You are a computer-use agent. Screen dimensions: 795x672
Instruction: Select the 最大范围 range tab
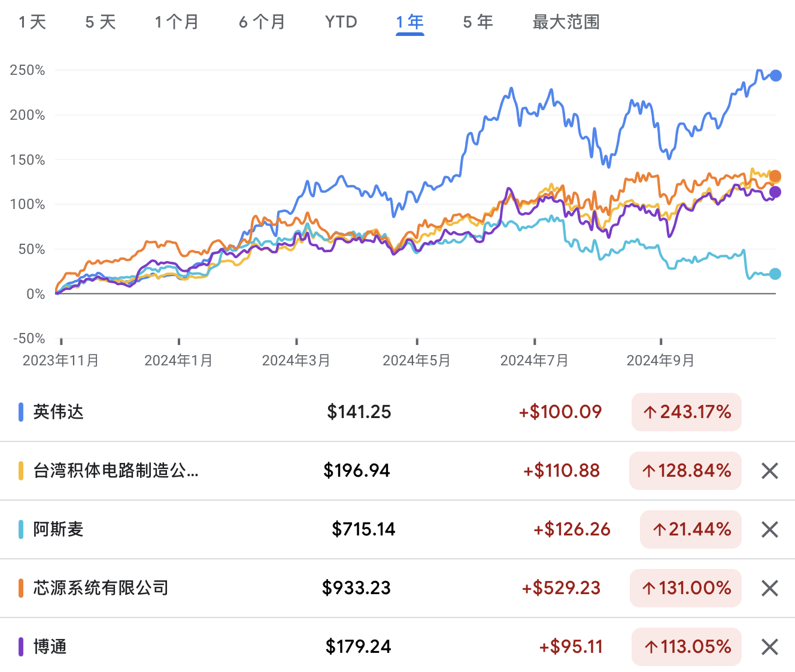[566, 22]
